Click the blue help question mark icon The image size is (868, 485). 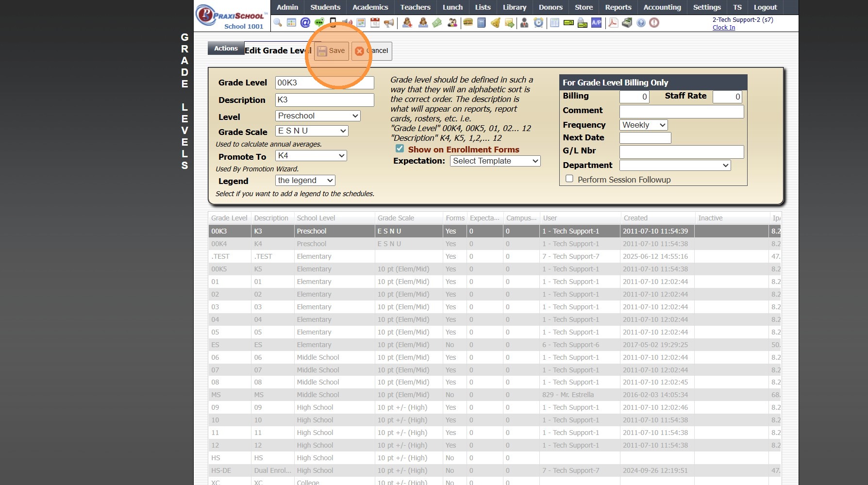tap(641, 23)
